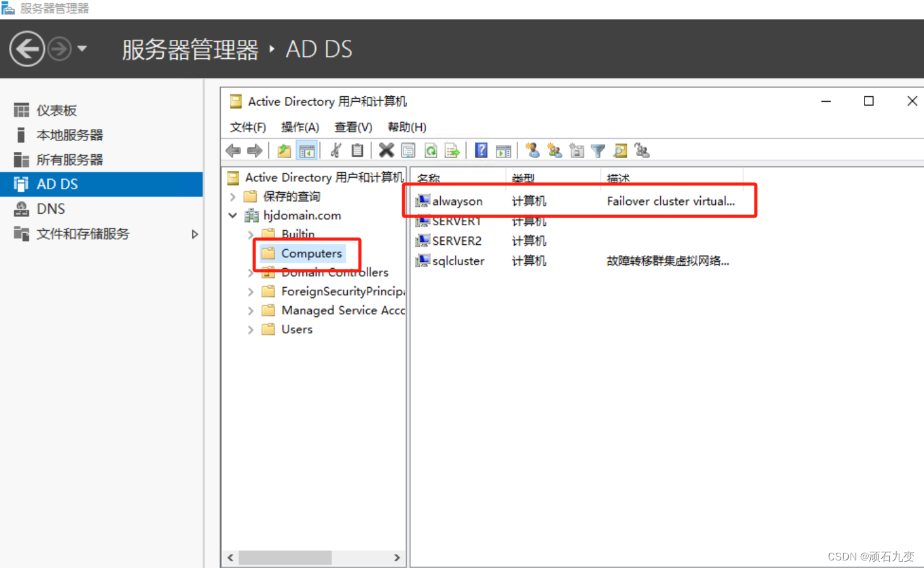Collapse the hjdomain.com domain node
Screen dimensions: 924x568
pyautogui.click(x=231, y=215)
